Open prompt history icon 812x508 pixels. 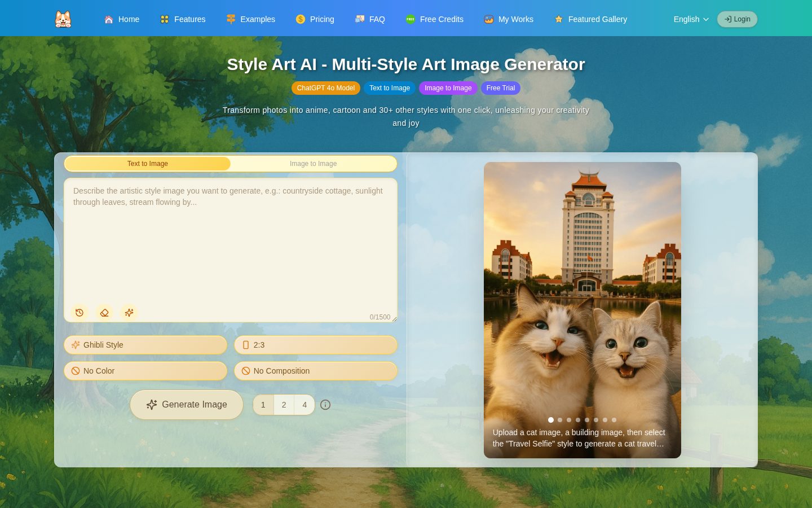tap(80, 312)
